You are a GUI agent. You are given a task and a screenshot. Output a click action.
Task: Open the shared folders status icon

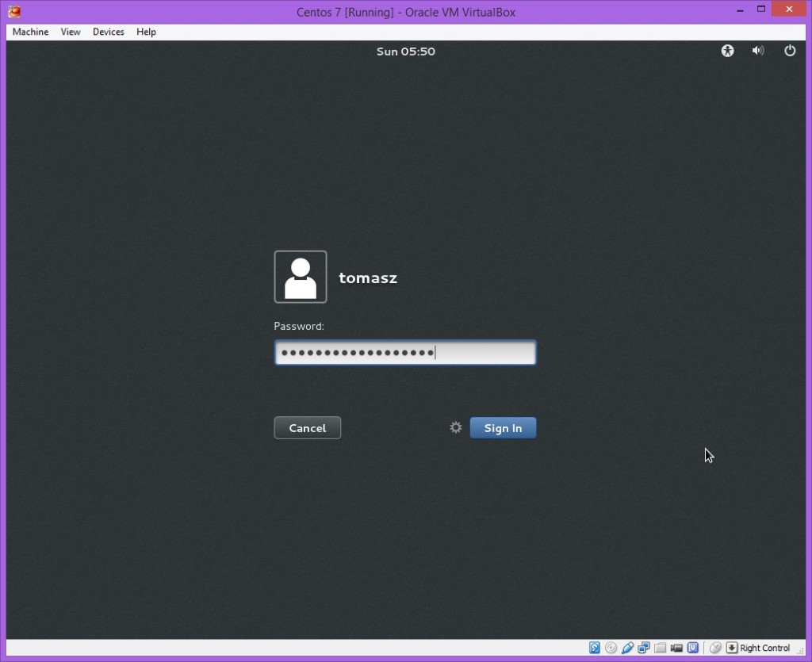[x=660, y=648]
